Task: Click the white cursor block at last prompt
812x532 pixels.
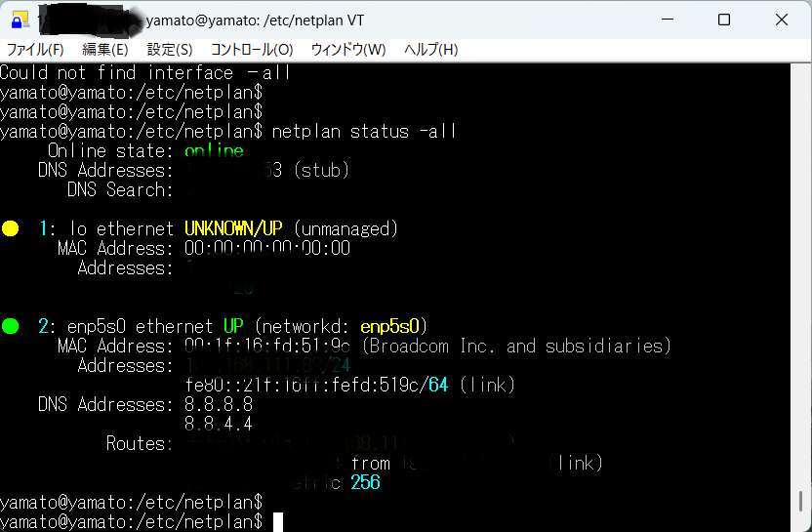Action: pyautogui.click(x=278, y=522)
